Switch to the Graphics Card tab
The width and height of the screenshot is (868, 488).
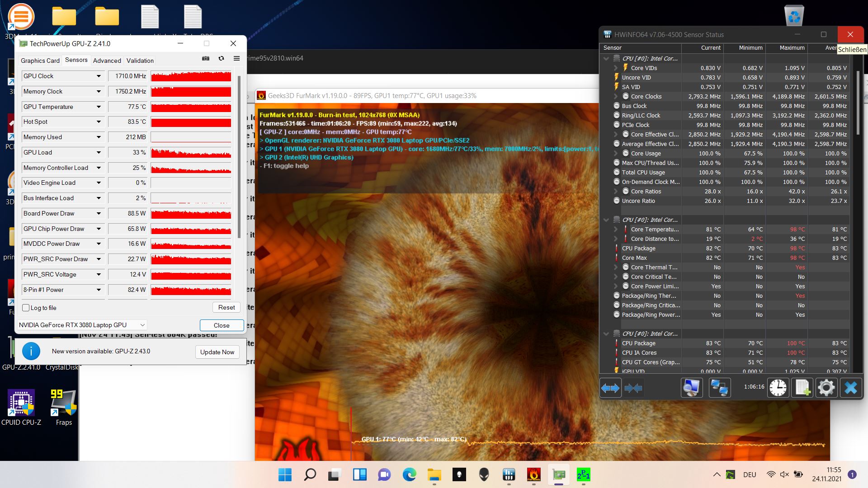coord(40,61)
